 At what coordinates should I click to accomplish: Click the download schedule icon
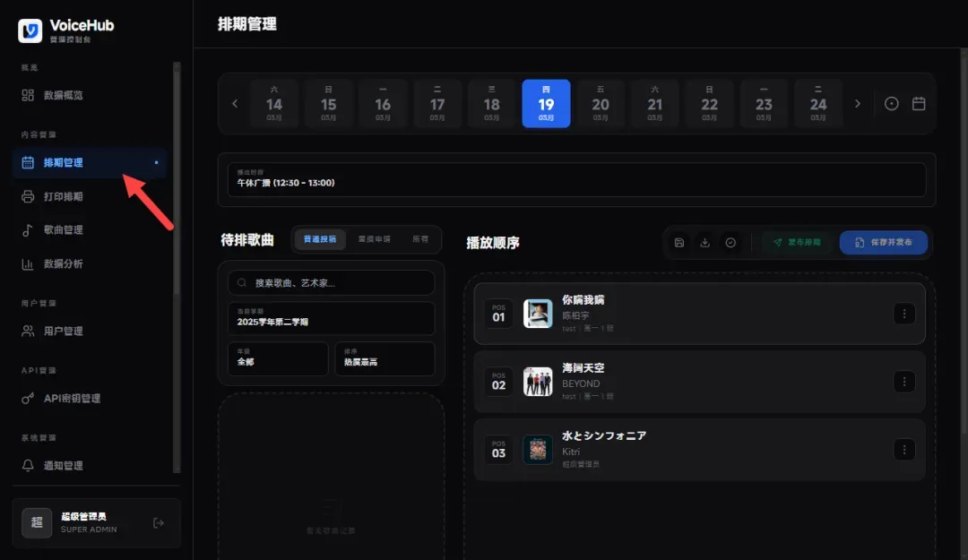coord(705,242)
